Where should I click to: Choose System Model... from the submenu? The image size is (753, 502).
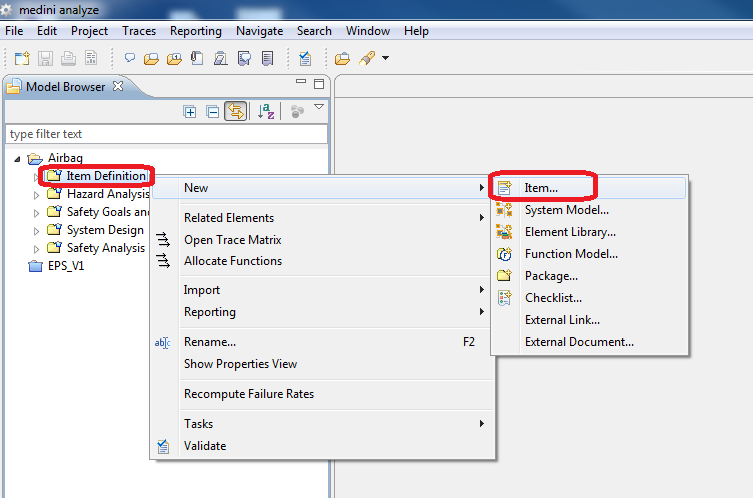[x=566, y=210]
